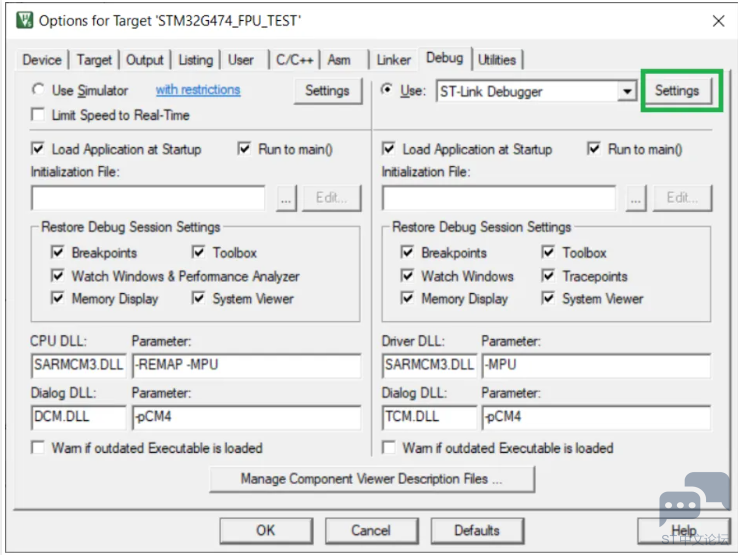Toggle debugger Breakpoints checkbox
The width and height of the screenshot is (738, 555).
[408, 252]
